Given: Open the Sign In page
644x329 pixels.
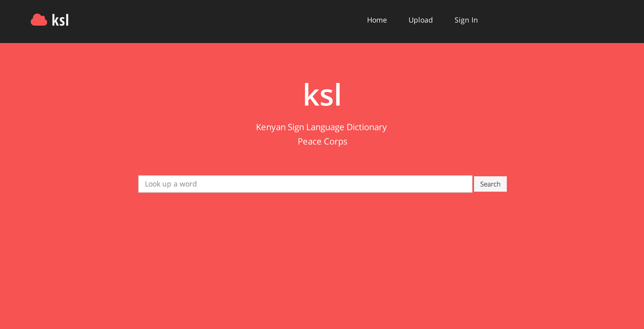Looking at the screenshot, I should coord(466,20).
